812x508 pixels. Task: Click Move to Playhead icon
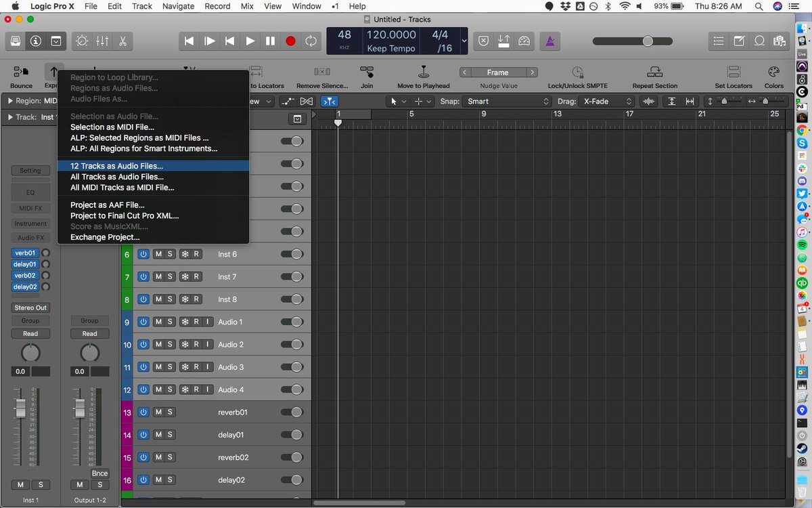[x=424, y=72]
